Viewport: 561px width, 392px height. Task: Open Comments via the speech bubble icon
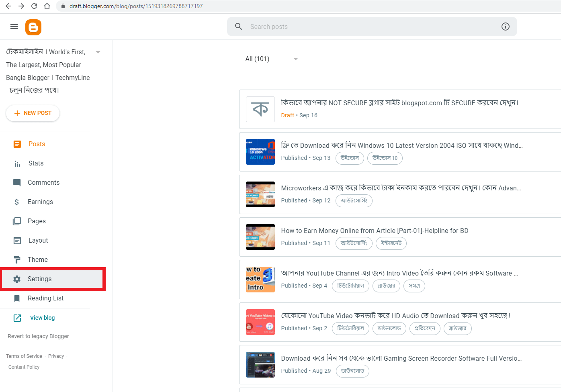click(x=16, y=182)
